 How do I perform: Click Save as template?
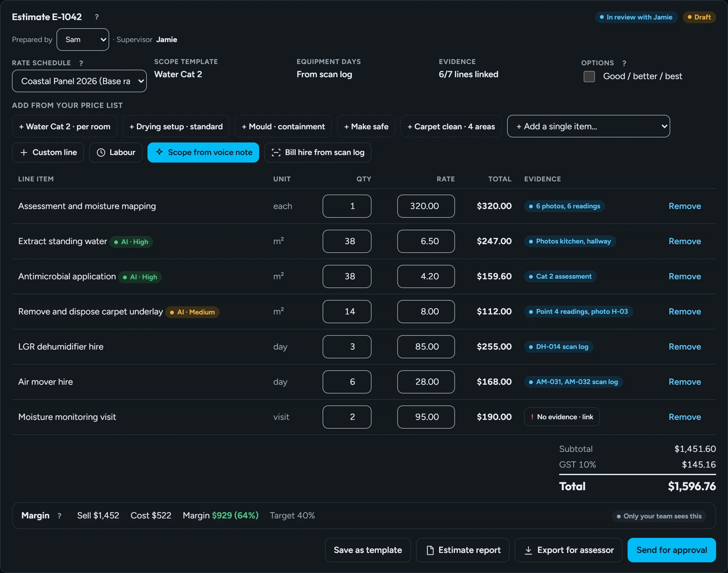click(x=368, y=550)
